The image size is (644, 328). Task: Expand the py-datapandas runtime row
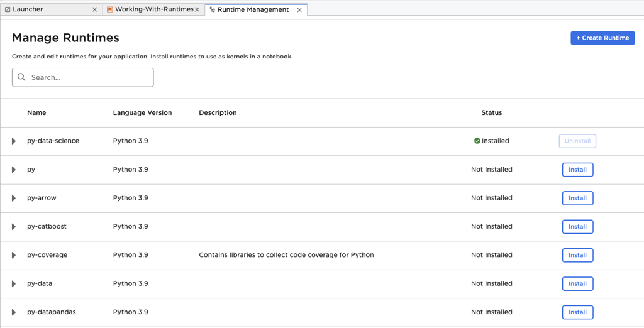[14, 312]
